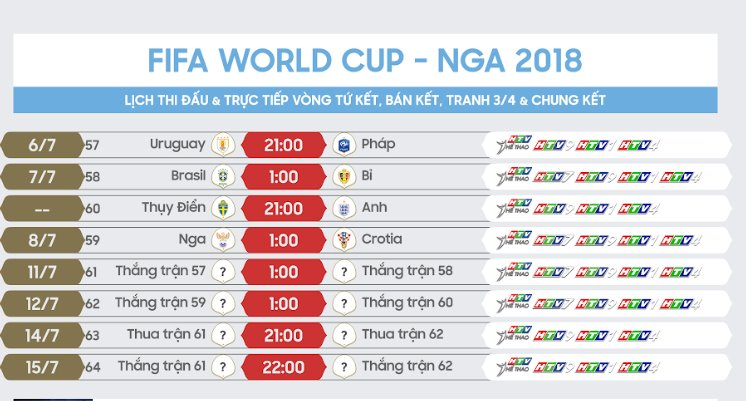746x401 pixels.
Task: Click question mark beside Thắng trận 57
Action: (x=223, y=272)
